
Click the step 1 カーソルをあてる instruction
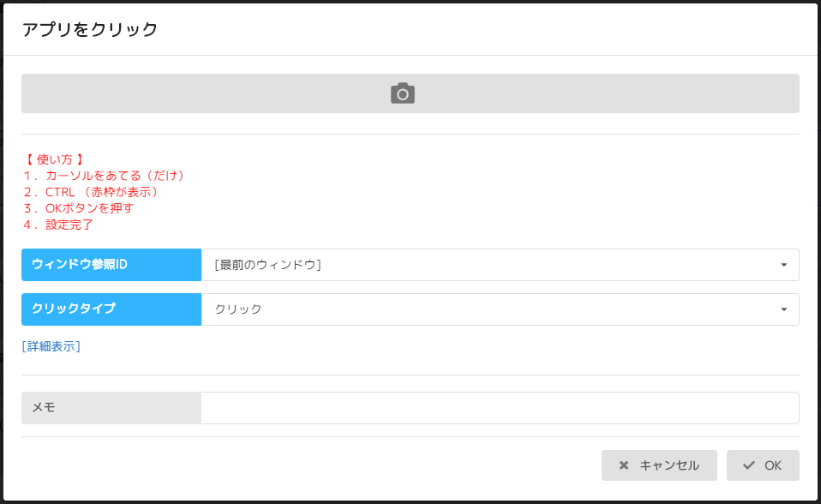pyautogui.click(x=104, y=176)
